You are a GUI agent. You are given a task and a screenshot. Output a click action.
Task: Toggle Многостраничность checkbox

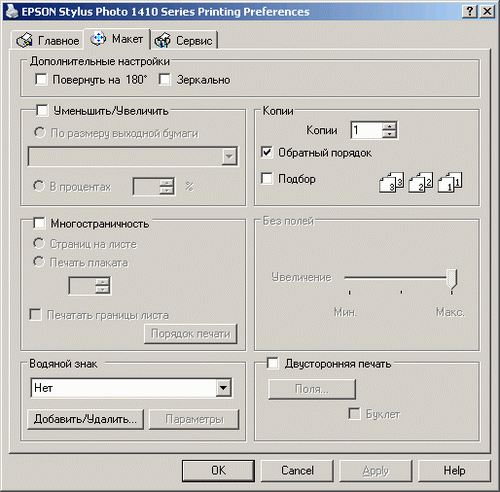[39, 223]
